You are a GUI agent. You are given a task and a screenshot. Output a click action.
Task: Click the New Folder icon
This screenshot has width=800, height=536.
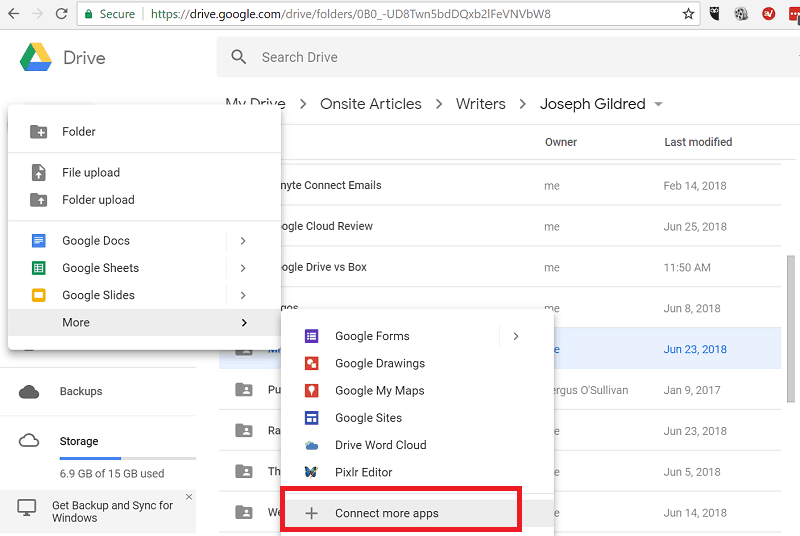pos(38,132)
